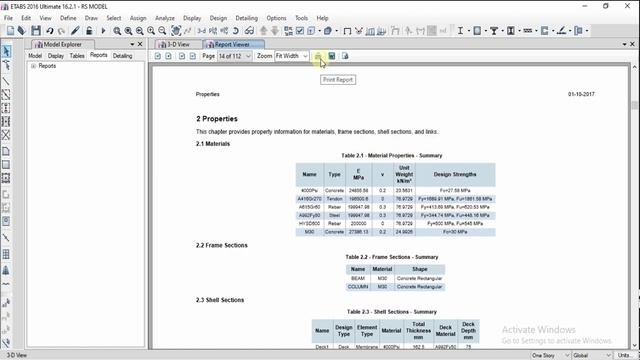Click the perspective glasses toggle icon
This screenshot has width=640, height=360.
tap(249, 31)
